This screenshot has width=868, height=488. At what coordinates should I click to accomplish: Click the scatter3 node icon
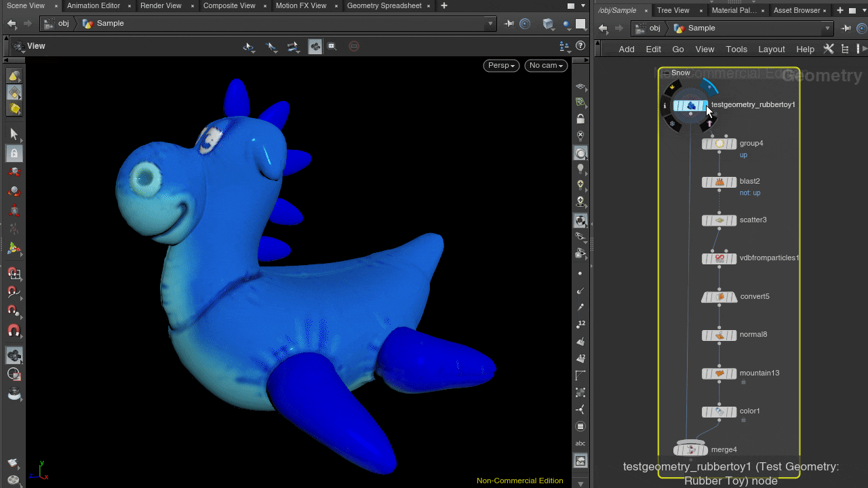tap(719, 220)
